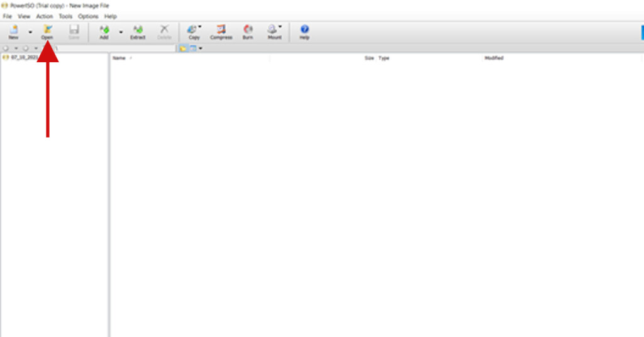Open the Action menu
644x337 pixels.
[x=45, y=16]
